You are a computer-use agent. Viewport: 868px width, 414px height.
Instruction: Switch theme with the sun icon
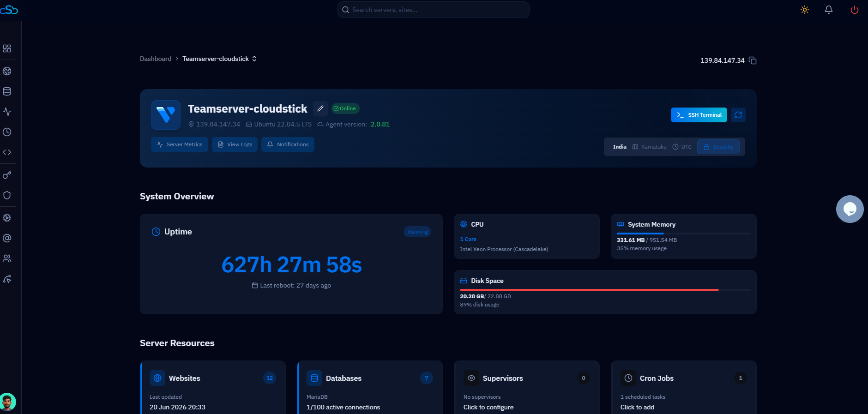[x=805, y=10]
